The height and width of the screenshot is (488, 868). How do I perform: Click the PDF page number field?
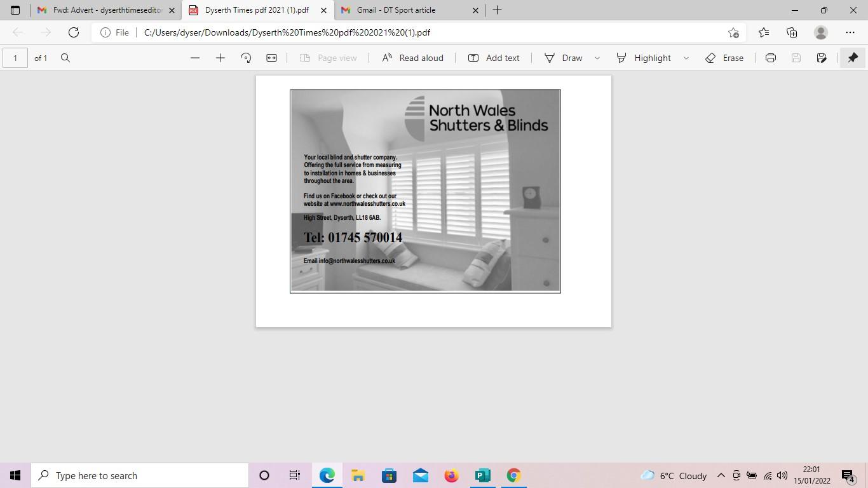[15, 58]
